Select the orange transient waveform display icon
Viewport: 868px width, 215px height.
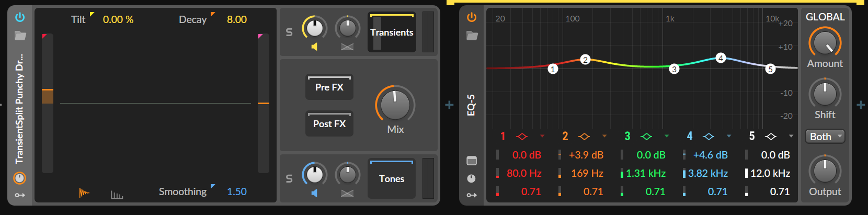tap(84, 193)
